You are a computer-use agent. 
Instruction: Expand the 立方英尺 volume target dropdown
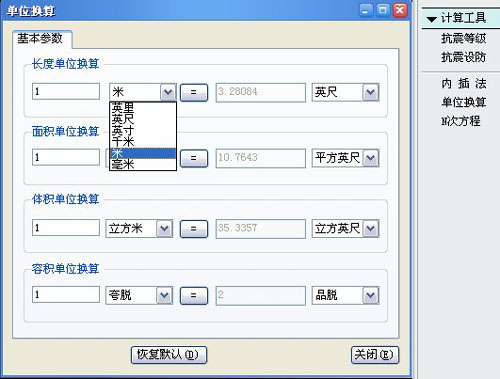(371, 228)
